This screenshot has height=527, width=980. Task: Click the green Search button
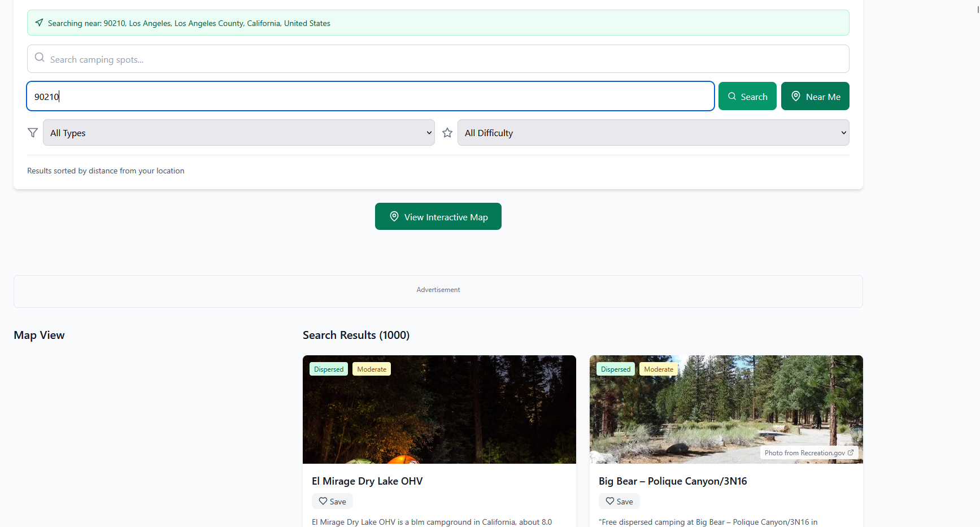click(x=747, y=96)
